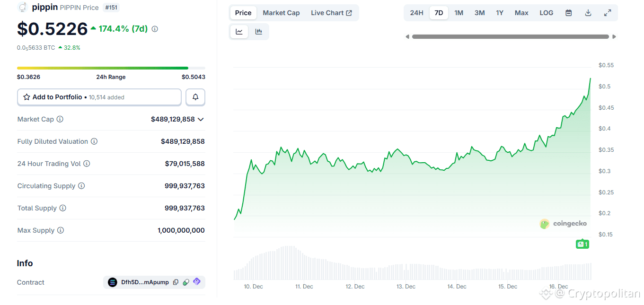Copy the PIPPIN contract address
The width and height of the screenshot is (644, 305).
coord(175,282)
